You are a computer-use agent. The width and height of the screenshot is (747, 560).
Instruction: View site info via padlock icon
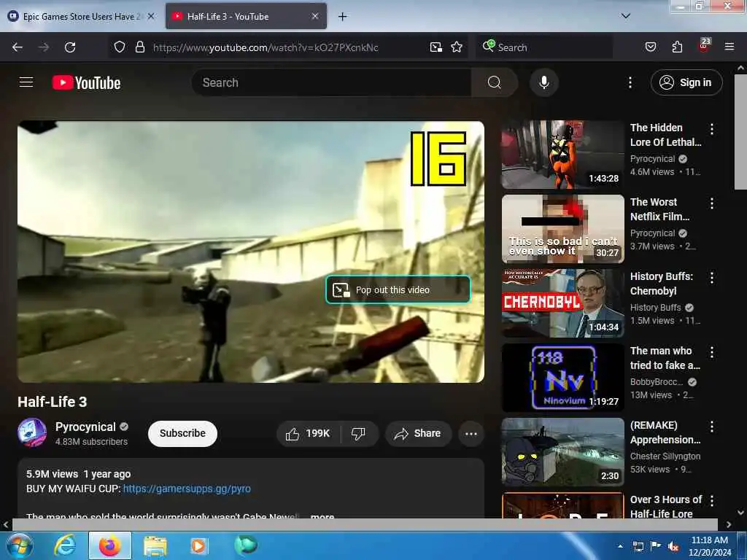point(139,47)
